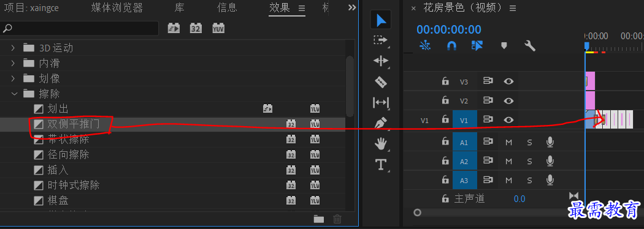Select the Selection arrow tool
Image resolution: width=644 pixels, height=229 pixels.
pyautogui.click(x=381, y=20)
